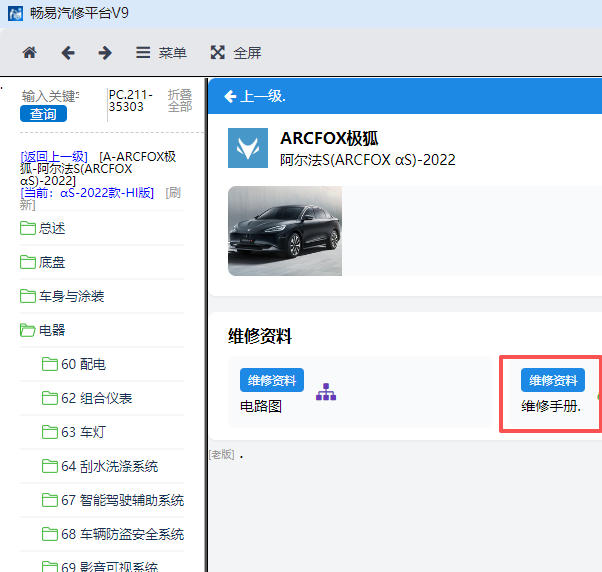Open the 63 车灯 folder
The height and width of the screenshot is (572, 602).
pos(74,432)
